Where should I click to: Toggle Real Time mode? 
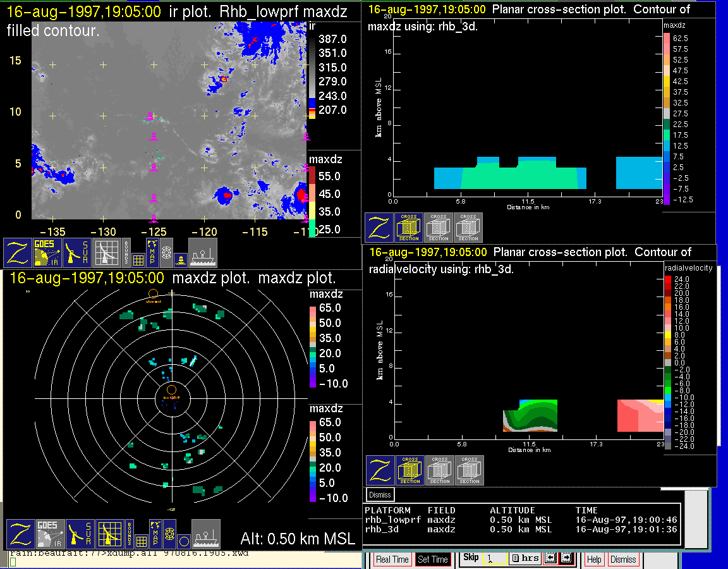(x=392, y=560)
